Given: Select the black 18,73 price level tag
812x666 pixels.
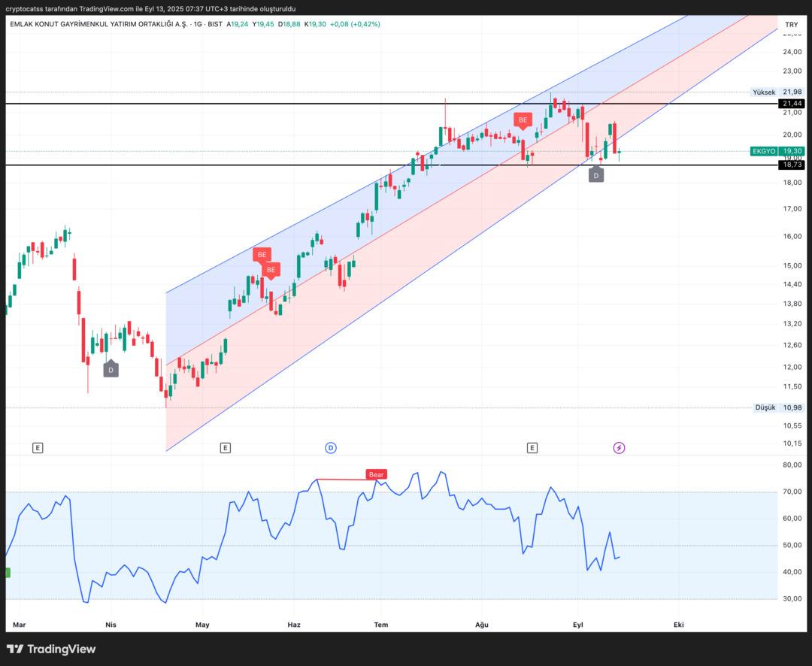Looking at the screenshot, I should click(792, 165).
